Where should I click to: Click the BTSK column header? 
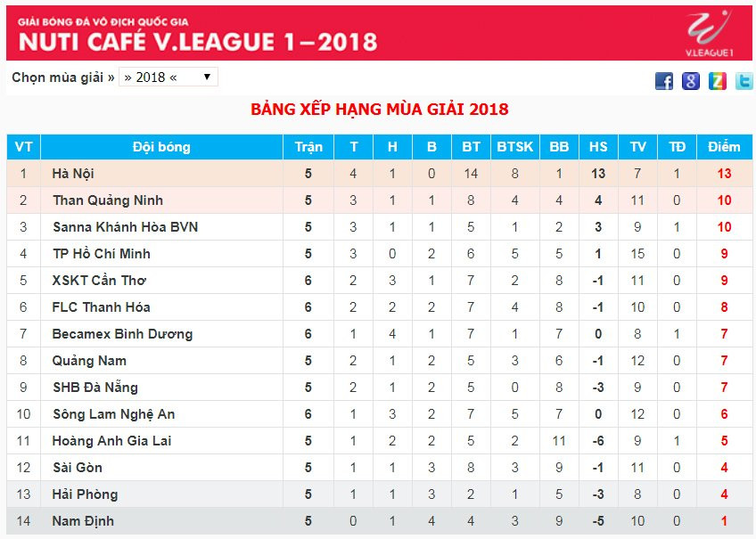[515, 147]
